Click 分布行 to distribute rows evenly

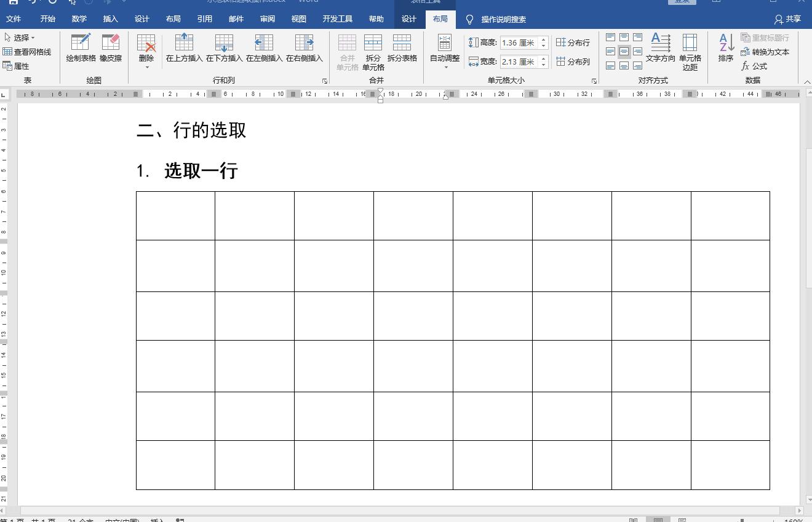(x=572, y=42)
